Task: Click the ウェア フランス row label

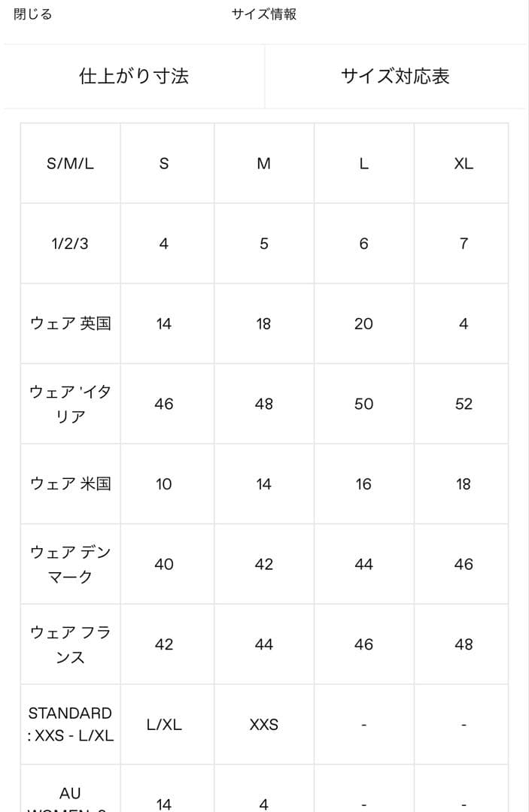Action: [70, 644]
